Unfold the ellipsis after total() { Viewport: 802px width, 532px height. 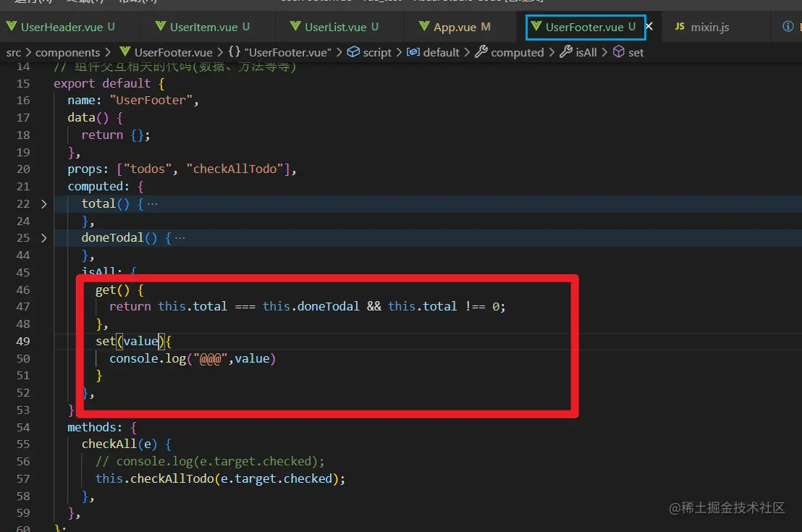pyautogui.click(x=153, y=204)
